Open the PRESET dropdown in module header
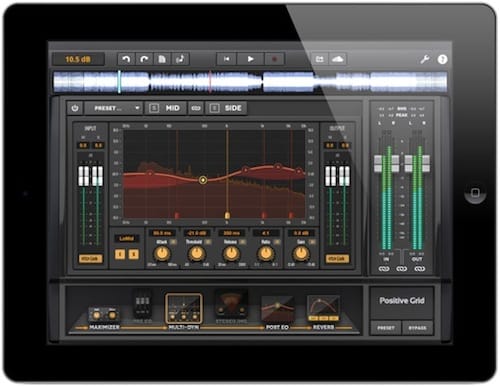 pyautogui.click(x=113, y=108)
